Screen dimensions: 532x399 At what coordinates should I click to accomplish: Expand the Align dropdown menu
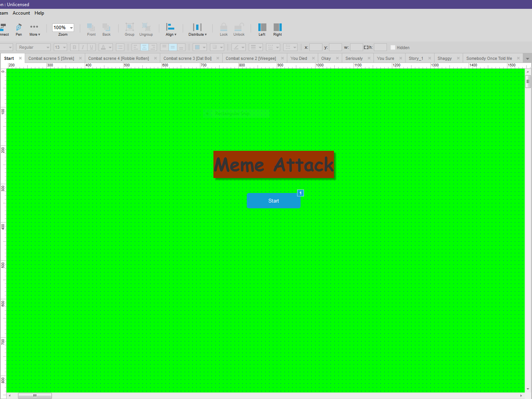(x=171, y=29)
